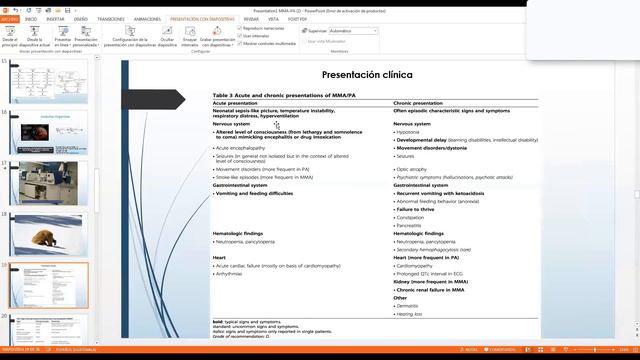
Task: Click zoom in plus button
Action: point(613,350)
